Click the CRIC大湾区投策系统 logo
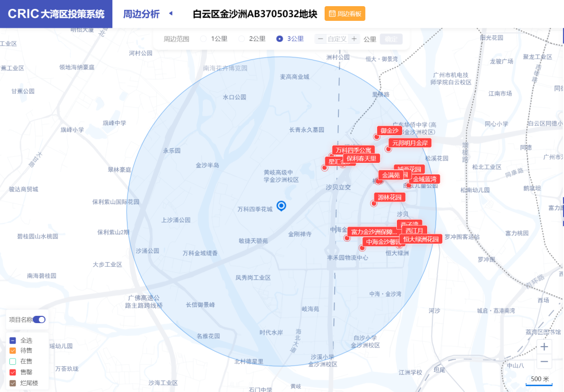564x392 pixels. pos(56,14)
